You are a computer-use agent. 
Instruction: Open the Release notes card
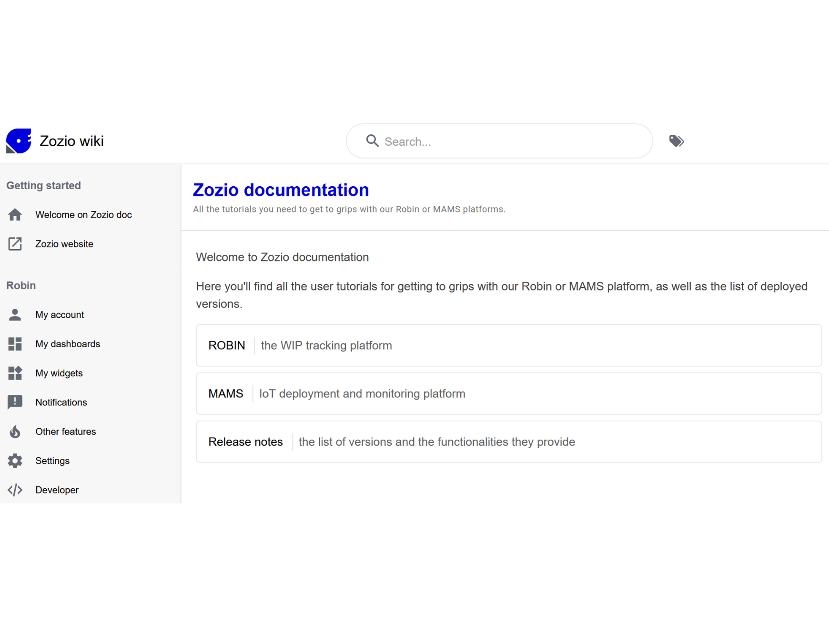click(x=509, y=442)
